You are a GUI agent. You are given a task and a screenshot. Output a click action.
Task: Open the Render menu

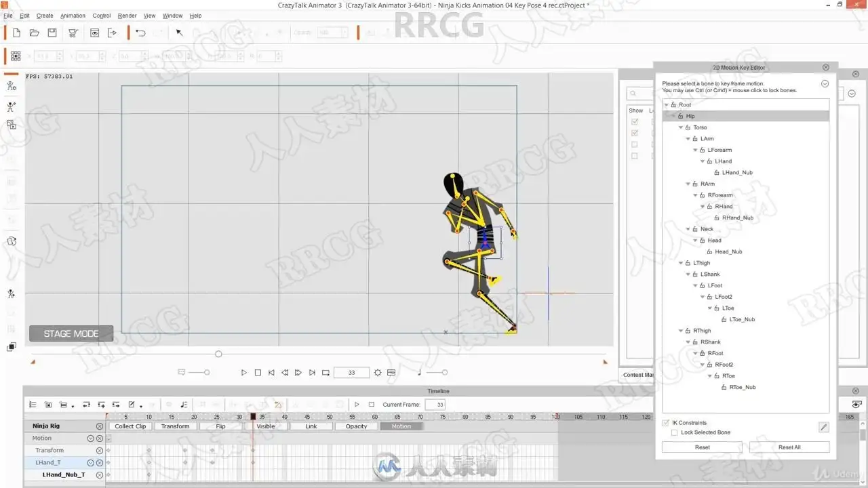(x=127, y=16)
